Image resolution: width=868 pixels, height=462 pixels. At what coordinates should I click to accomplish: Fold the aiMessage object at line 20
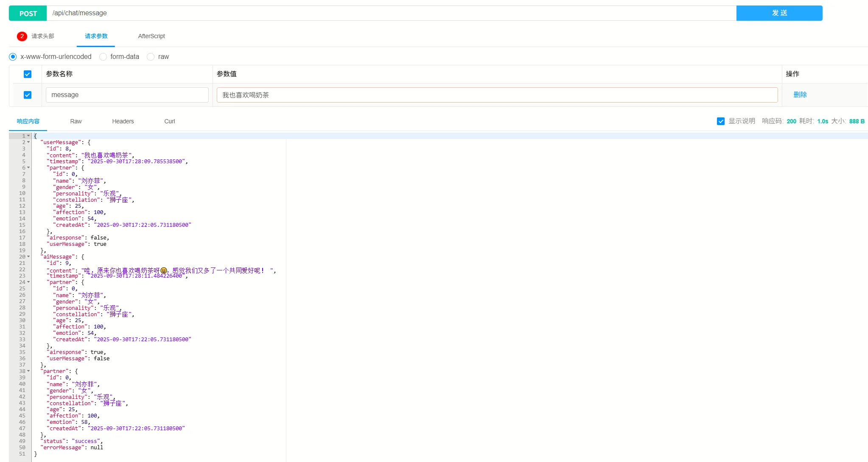coord(28,257)
